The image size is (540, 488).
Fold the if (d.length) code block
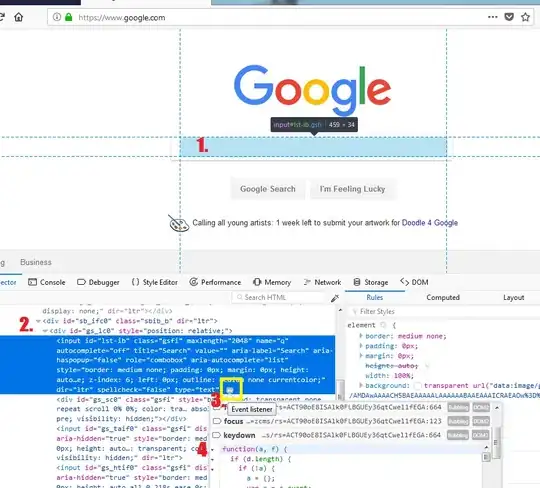[212, 459]
